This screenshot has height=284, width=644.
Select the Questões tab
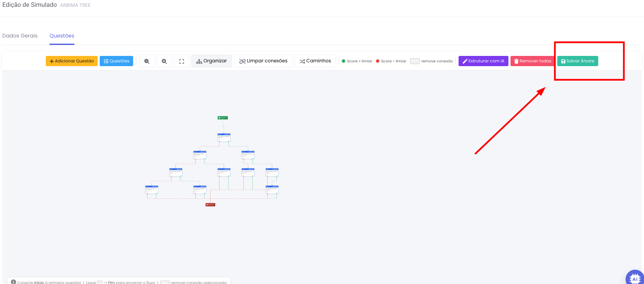click(62, 36)
